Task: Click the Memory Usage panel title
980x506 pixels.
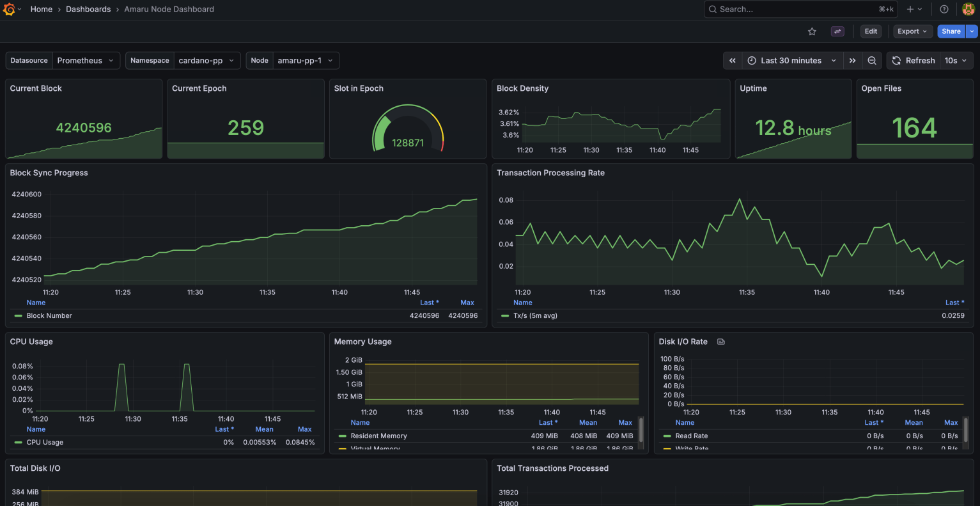Action: (362, 342)
